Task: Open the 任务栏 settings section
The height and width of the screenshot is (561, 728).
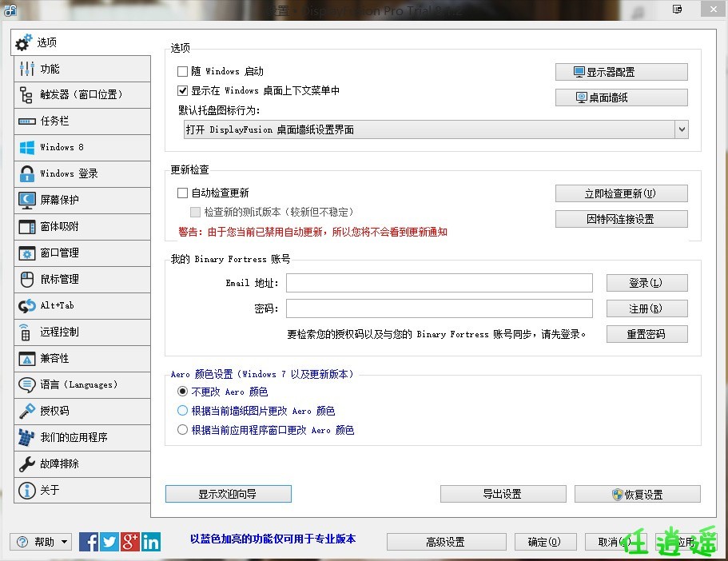Action: (x=82, y=121)
